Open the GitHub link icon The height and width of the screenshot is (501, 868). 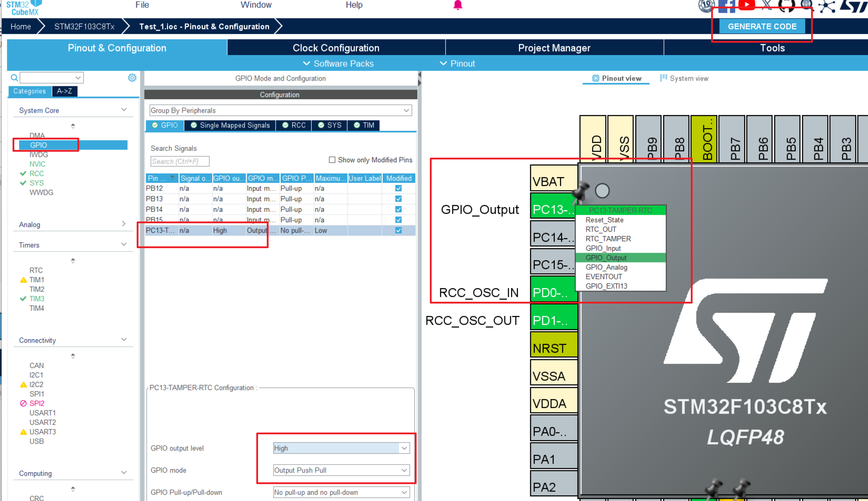pyautogui.click(x=787, y=5)
